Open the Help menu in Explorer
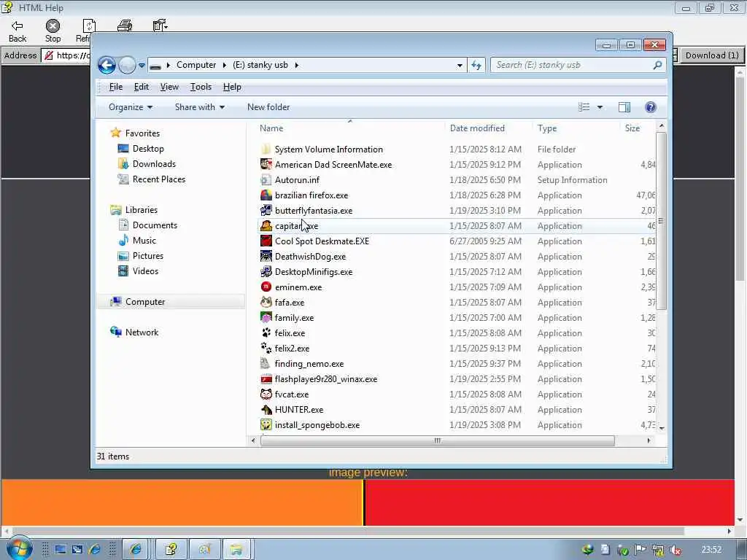 232,87
